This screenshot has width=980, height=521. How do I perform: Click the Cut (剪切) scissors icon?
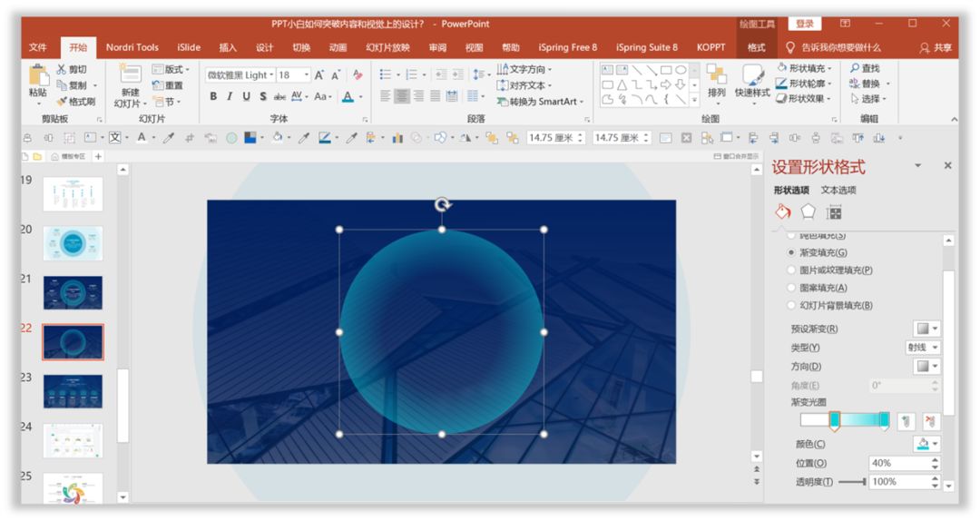62,69
